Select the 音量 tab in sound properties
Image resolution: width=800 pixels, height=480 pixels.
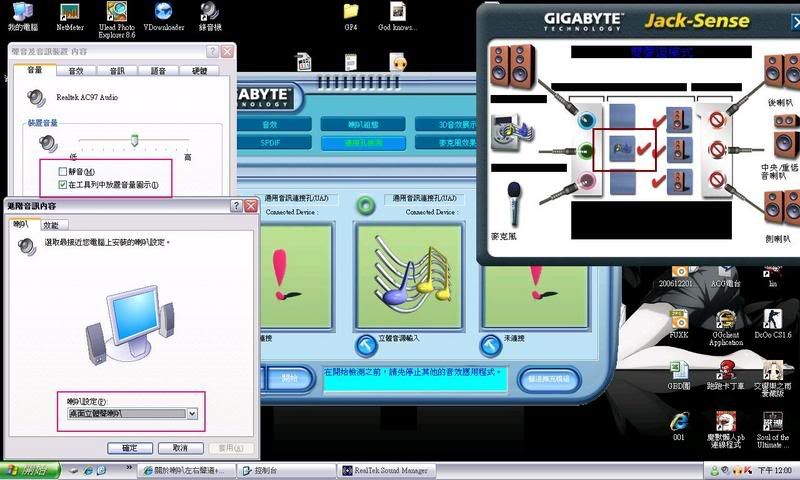pyautogui.click(x=35, y=70)
